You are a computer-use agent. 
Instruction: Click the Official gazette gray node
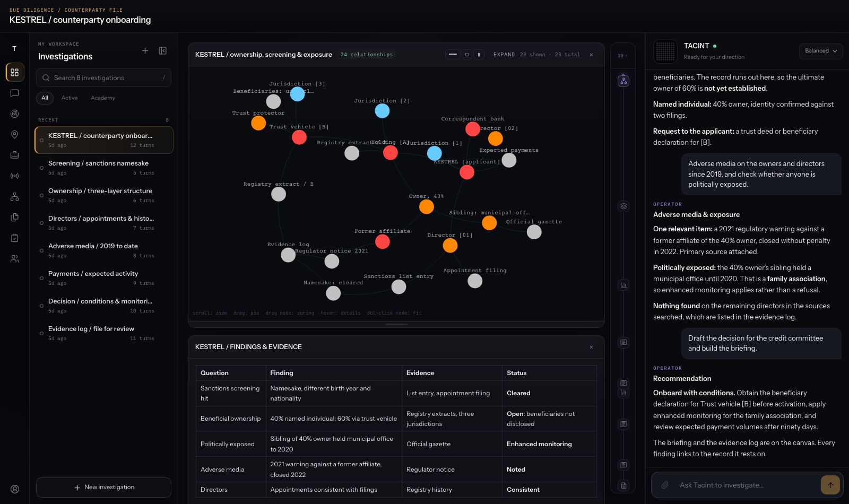tap(534, 232)
